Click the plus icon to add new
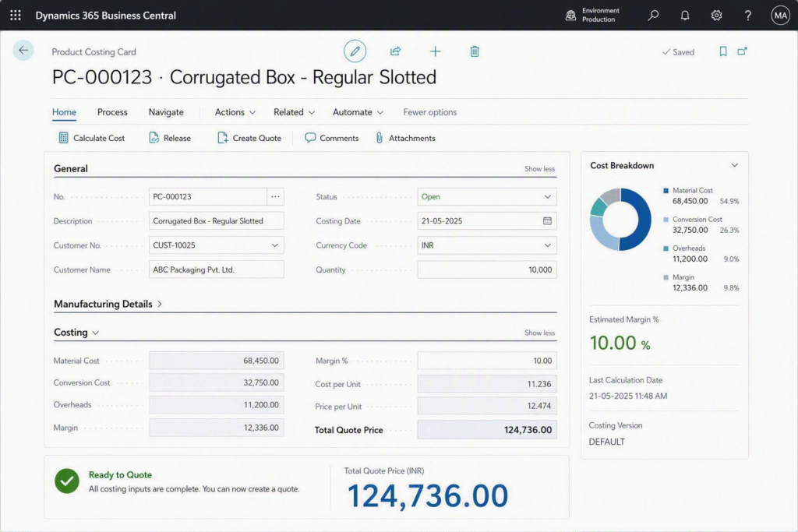 click(435, 51)
